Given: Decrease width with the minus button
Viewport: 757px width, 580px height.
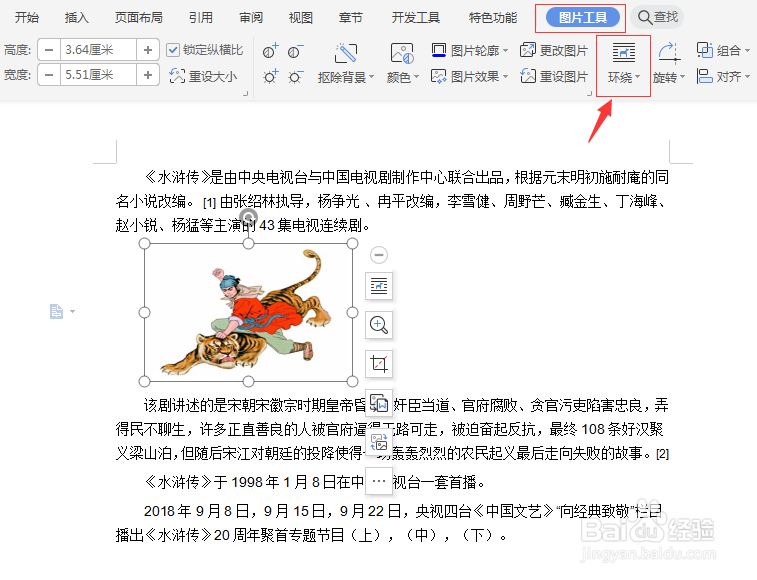Looking at the screenshot, I should [49, 75].
